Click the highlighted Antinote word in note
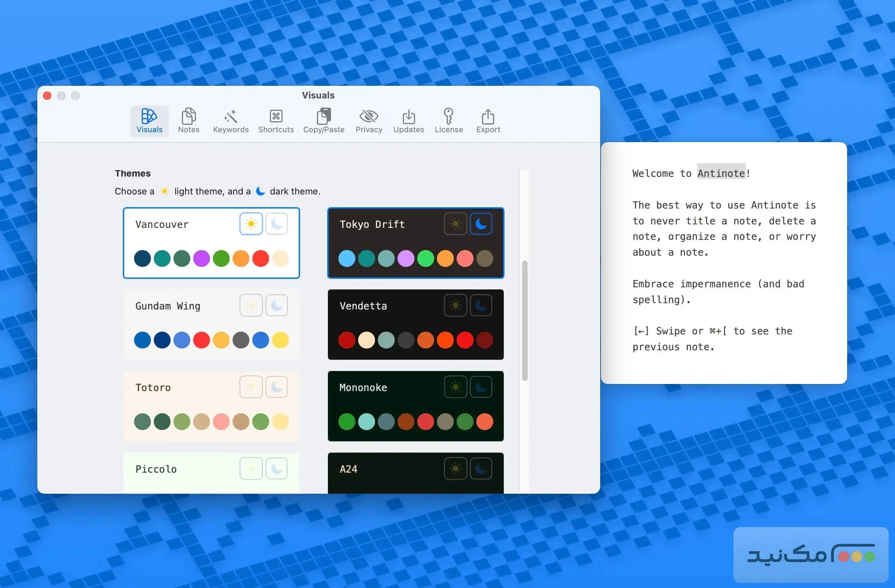895x588 pixels. [721, 173]
